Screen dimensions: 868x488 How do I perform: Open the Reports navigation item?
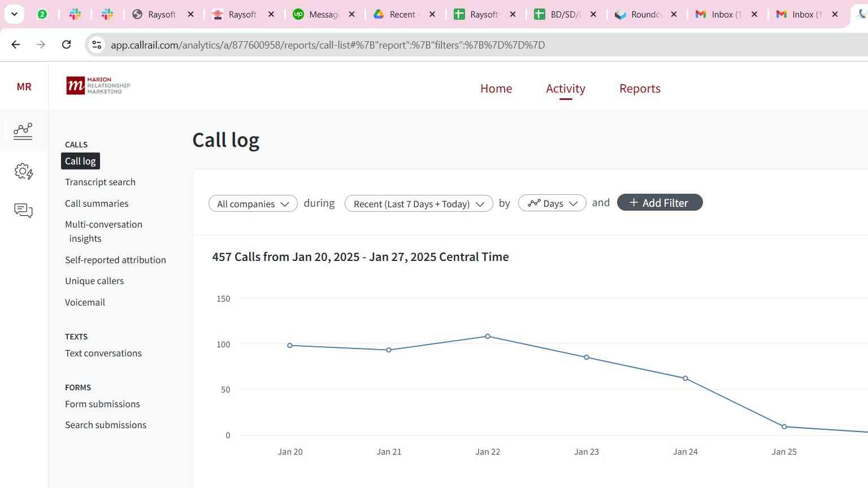click(x=640, y=89)
